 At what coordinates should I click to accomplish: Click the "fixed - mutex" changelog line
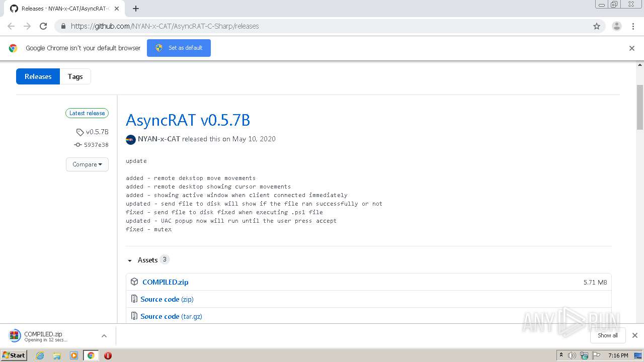pyautogui.click(x=148, y=229)
